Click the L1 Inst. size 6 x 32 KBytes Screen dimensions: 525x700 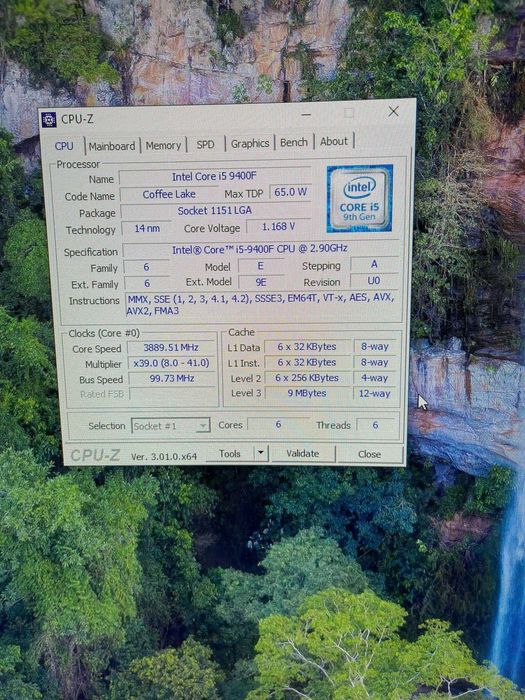307,362
